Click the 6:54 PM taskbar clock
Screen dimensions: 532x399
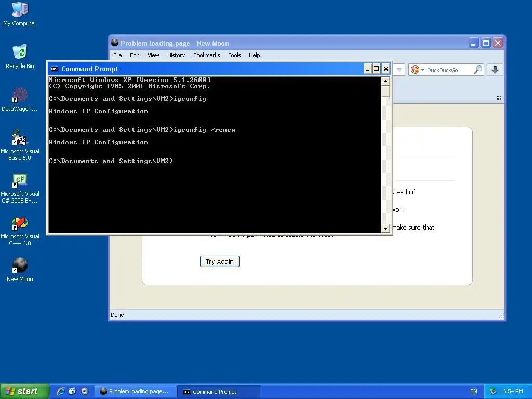[x=512, y=391]
